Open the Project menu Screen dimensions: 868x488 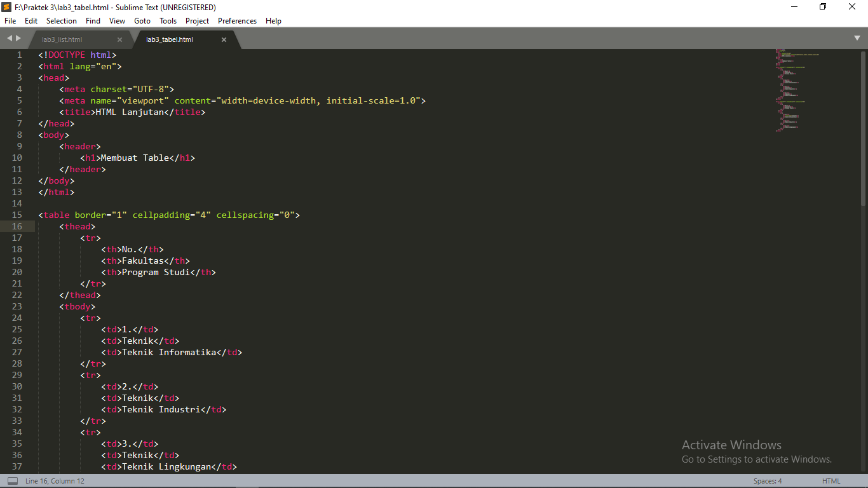tap(197, 21)
